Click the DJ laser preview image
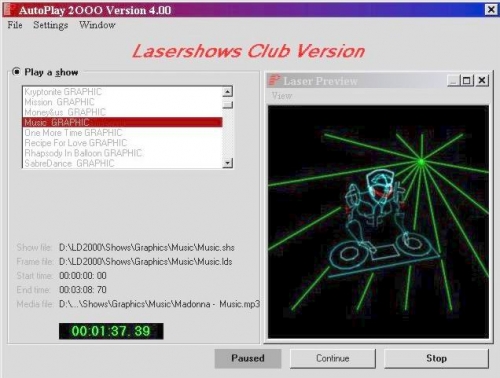Viewport: 500px width, 378px height. coord(378,222)
